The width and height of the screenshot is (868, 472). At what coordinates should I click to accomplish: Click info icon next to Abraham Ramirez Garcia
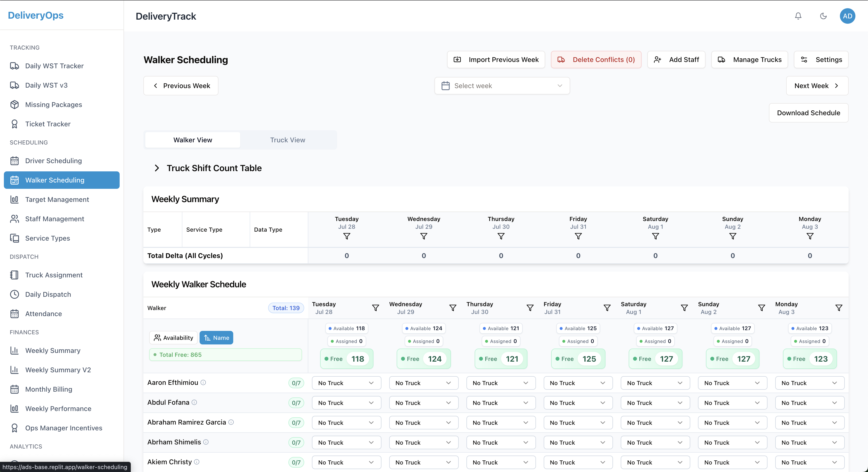coord(231,422)
